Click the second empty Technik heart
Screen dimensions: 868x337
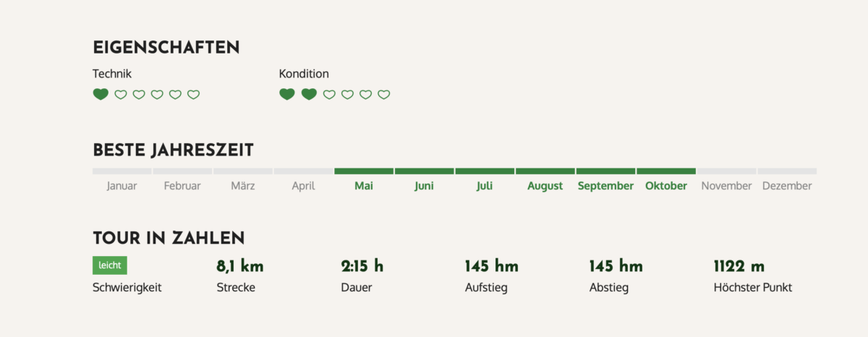[139, 95]
